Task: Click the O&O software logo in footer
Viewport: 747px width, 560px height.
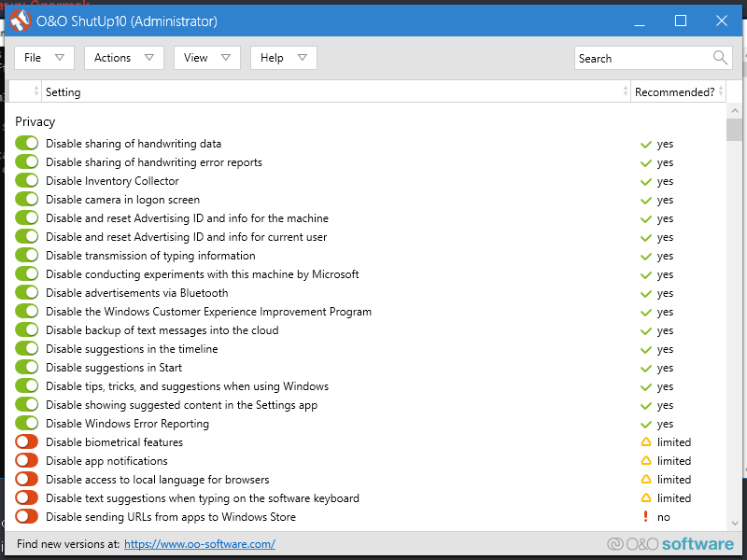Action: (x=670, y=544)
